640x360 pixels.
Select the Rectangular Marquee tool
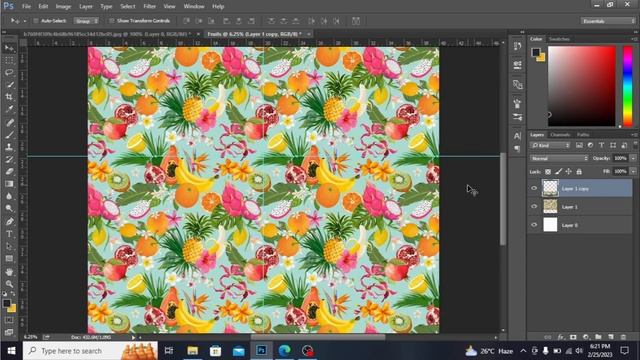coord(9,60)
